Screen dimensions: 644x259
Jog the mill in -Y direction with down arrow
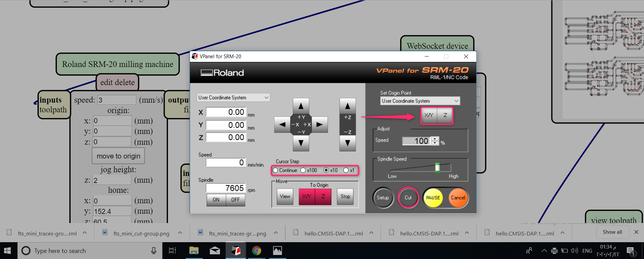(301, 143)
